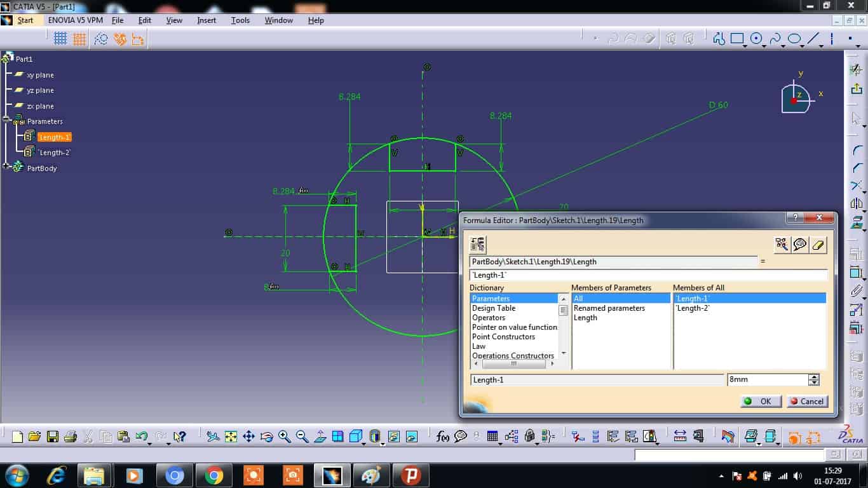Select the Line sketch tool

point(813,39)
